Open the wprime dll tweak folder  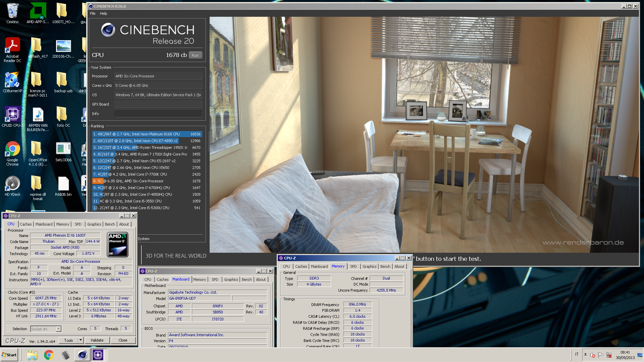coord(38,188)
